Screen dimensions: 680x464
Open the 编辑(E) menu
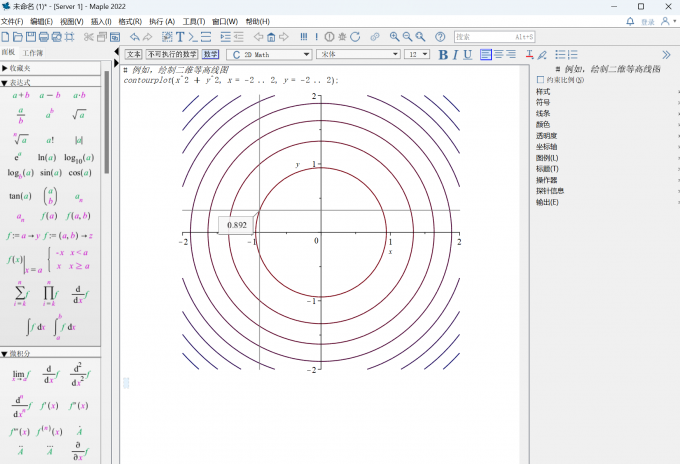41,21
